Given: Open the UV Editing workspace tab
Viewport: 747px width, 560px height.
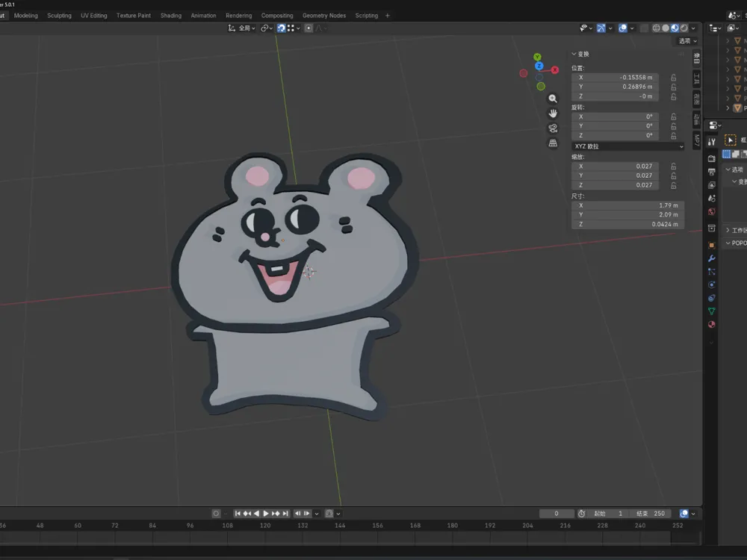Looking at the screenshot, I should [94, 15].
